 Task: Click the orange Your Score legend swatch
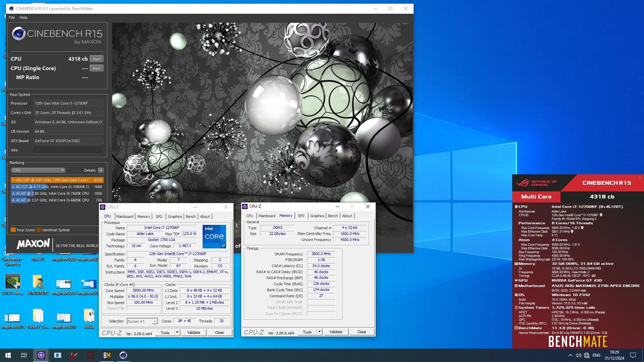tap(13, 230)
